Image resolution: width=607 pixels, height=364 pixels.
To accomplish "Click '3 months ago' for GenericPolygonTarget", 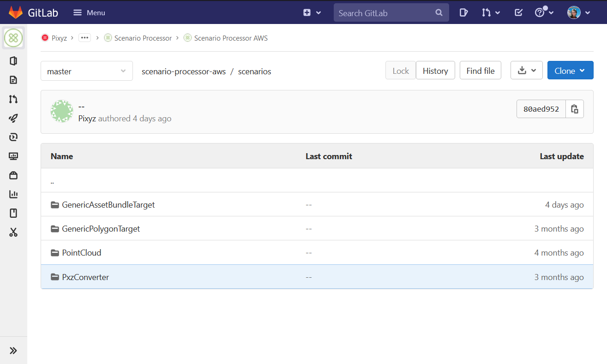I will coord(559,229).
